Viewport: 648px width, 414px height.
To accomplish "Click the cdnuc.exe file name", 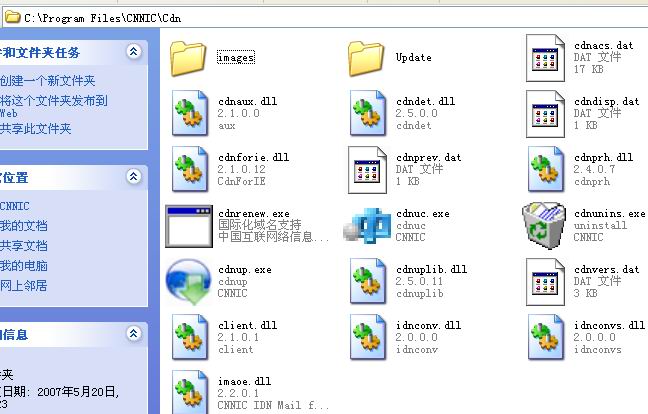I will pyautogui.click(x=423, y=214).
